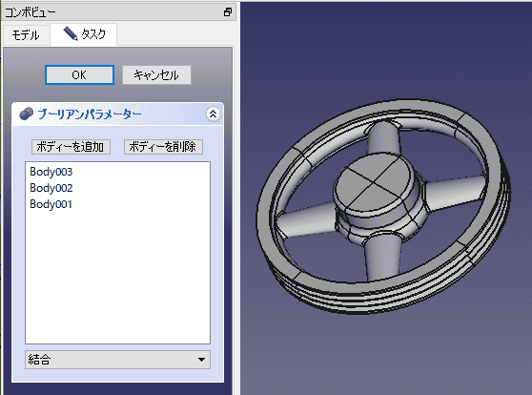Undock the コンボビュー panel via float icon
This screenshot has height=395, width=532.
tap(228, 12)
